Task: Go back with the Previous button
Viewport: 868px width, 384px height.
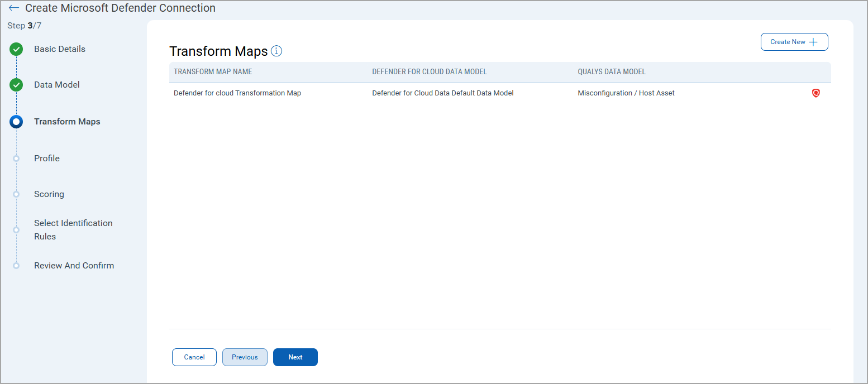Action: (x=245, y=357)
